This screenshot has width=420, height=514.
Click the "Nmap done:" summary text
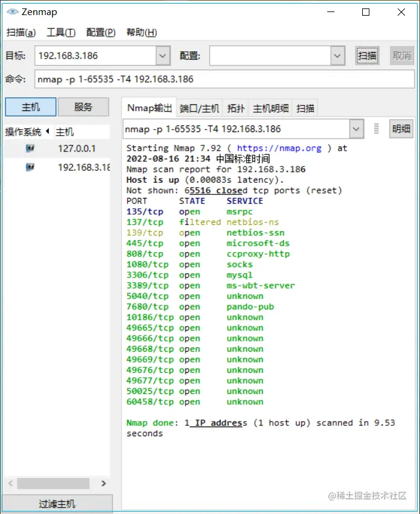tap(152, 423)
